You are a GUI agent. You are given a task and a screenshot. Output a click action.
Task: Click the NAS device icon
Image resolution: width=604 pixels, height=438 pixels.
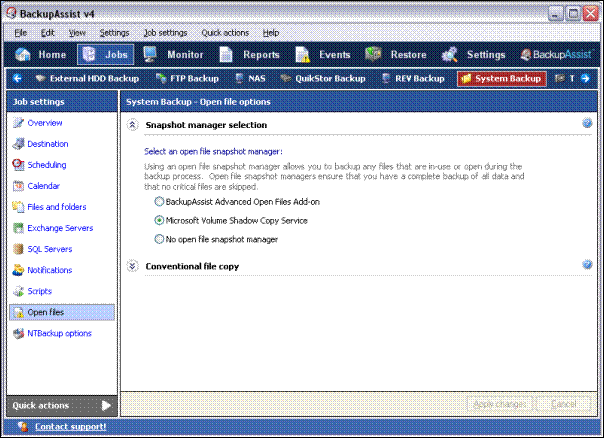tap(239, 79)
